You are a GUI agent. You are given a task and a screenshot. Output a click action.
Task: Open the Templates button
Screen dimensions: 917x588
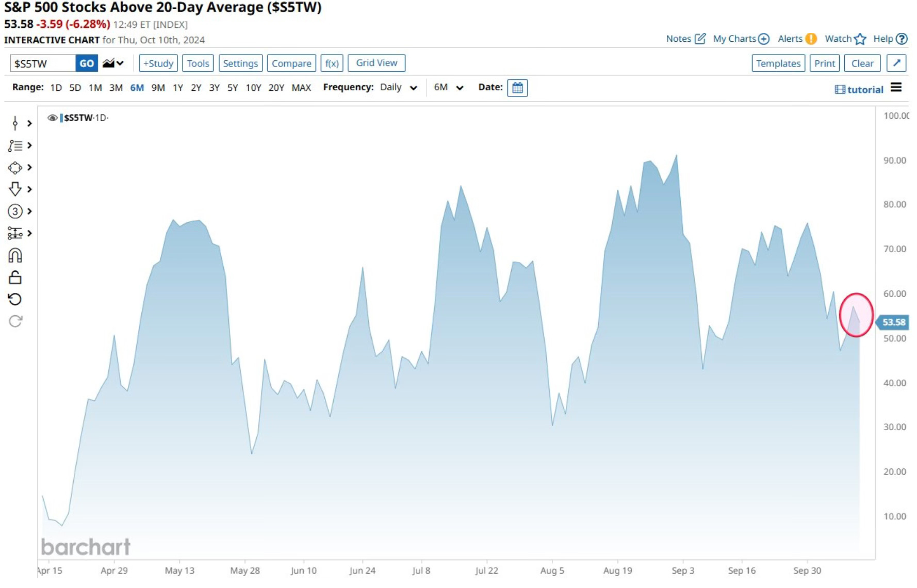tap(778, 63)
